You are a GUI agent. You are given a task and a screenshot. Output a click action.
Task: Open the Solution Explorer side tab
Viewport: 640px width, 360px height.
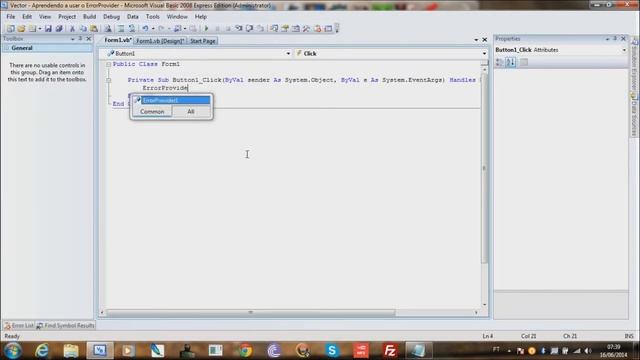[x=634, y=65]
